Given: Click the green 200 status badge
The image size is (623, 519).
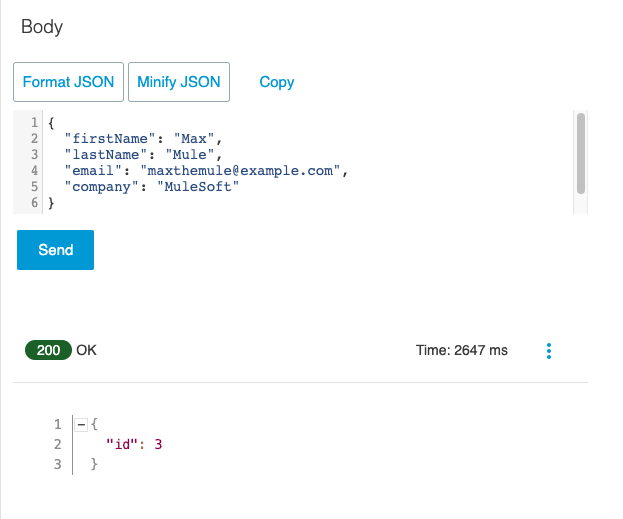Looking at the screenshot, I should pyautogui.click(x=49, y=350).
